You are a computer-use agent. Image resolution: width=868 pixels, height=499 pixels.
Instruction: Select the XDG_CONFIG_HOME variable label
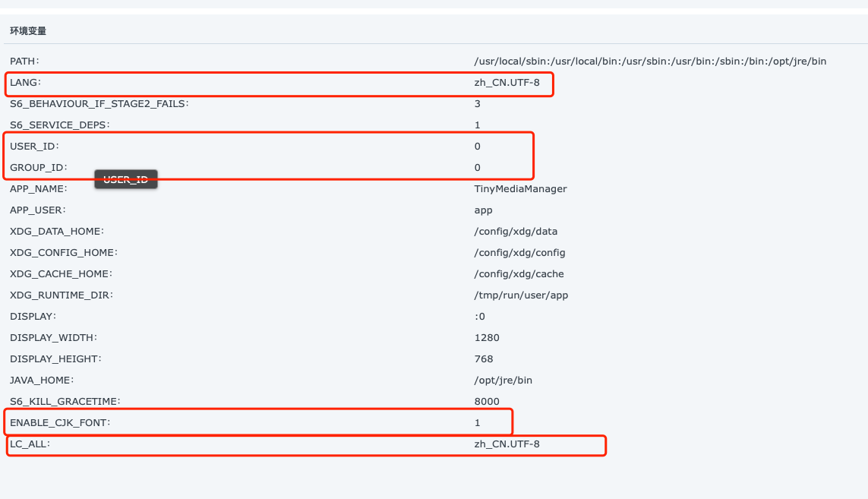[64, 252]
